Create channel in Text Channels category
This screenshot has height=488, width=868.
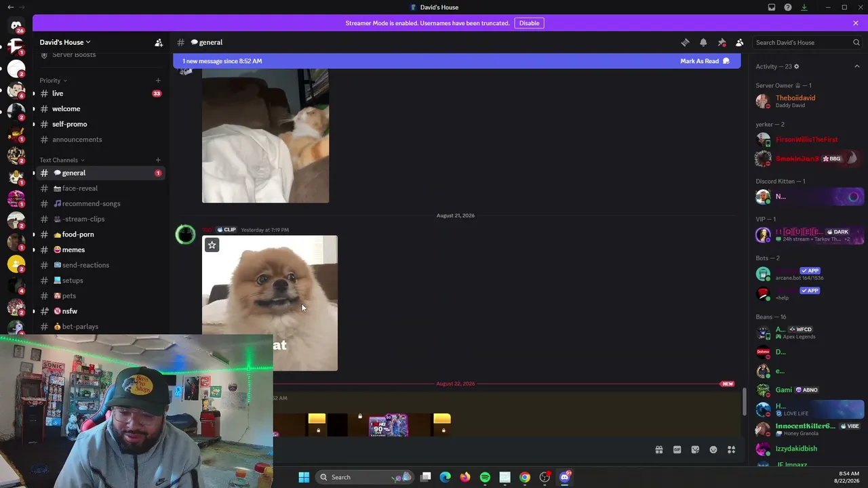click(158, 160)
